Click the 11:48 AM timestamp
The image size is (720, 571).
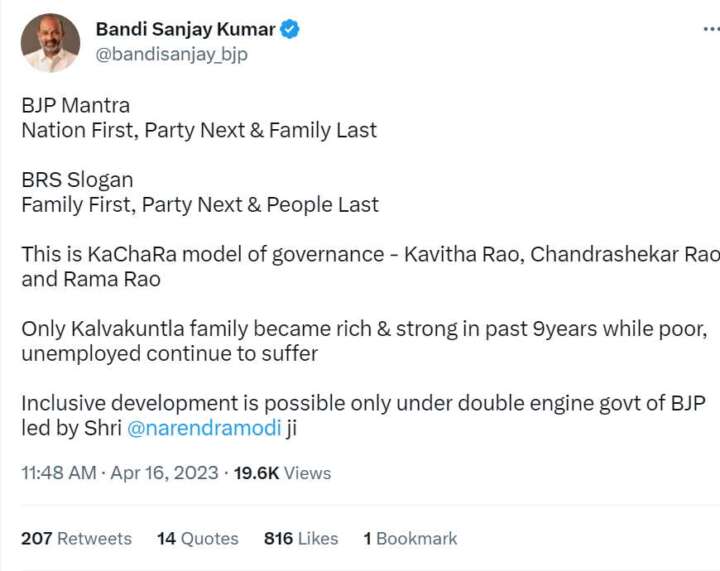pos(59,473)
